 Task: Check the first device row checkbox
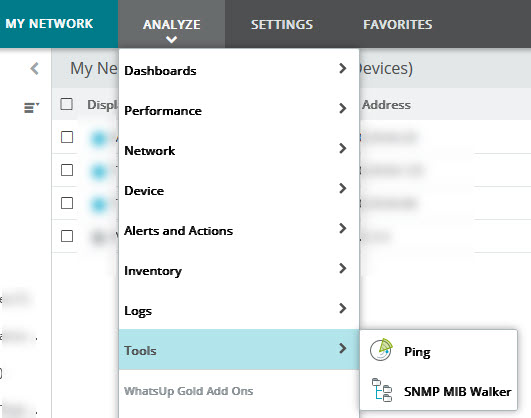67,137
